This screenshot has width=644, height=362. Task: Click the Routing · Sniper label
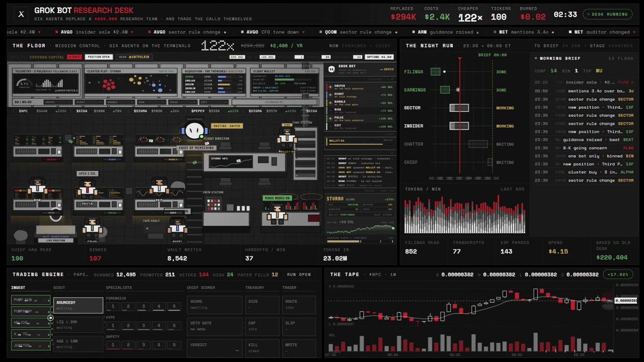pos(227,126)
